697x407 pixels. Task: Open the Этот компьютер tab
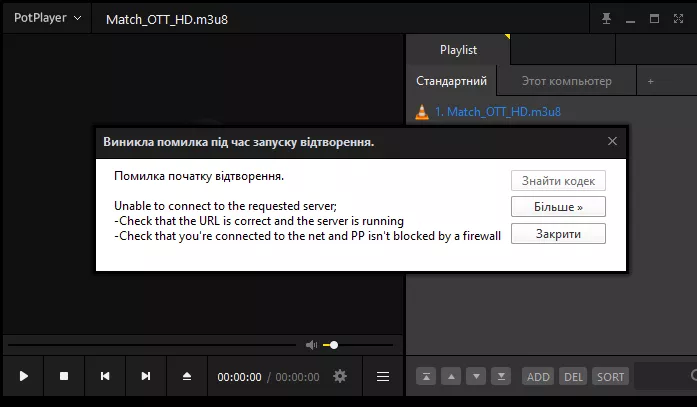(566, 81)
